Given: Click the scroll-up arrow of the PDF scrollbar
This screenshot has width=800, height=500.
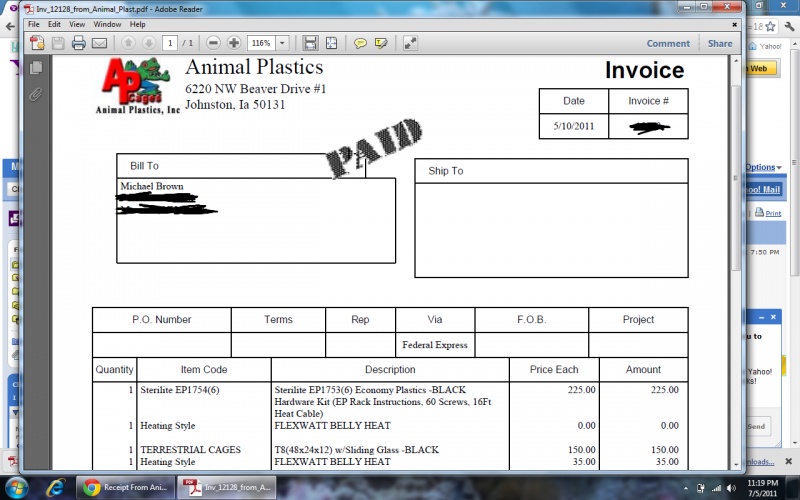Looking at the screenshot, I should tap(736, 61).
